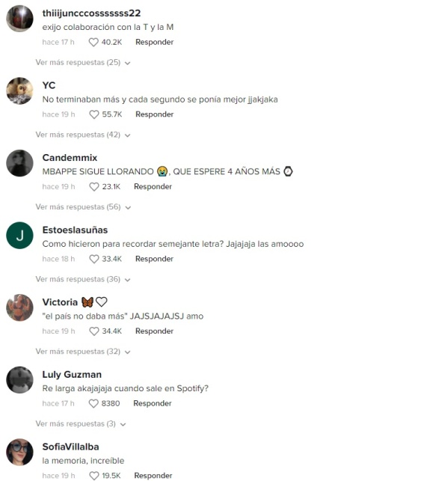Like Candemmix's comment about Mbappe
Screen dimensions: 448x481
click(93, 187)
